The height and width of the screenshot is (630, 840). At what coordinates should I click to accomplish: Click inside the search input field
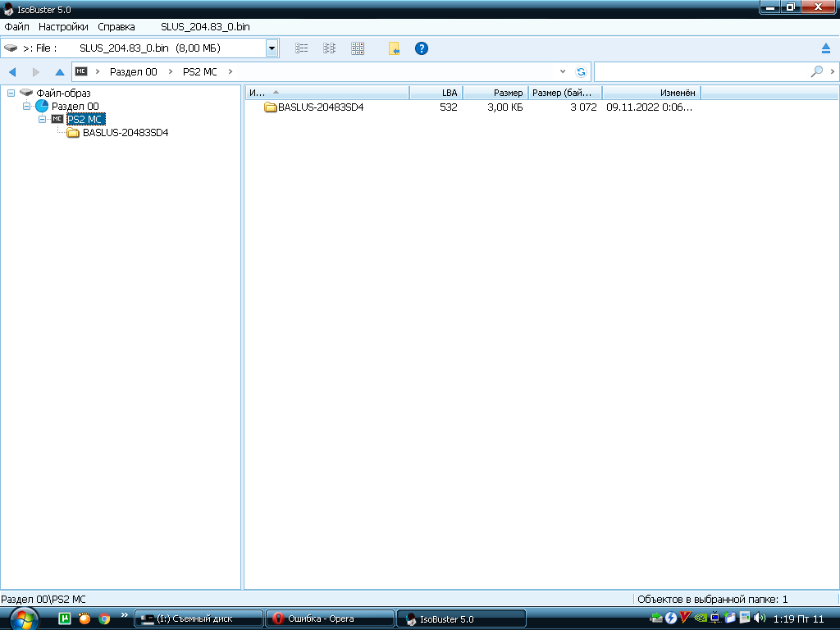pos(701,72)
